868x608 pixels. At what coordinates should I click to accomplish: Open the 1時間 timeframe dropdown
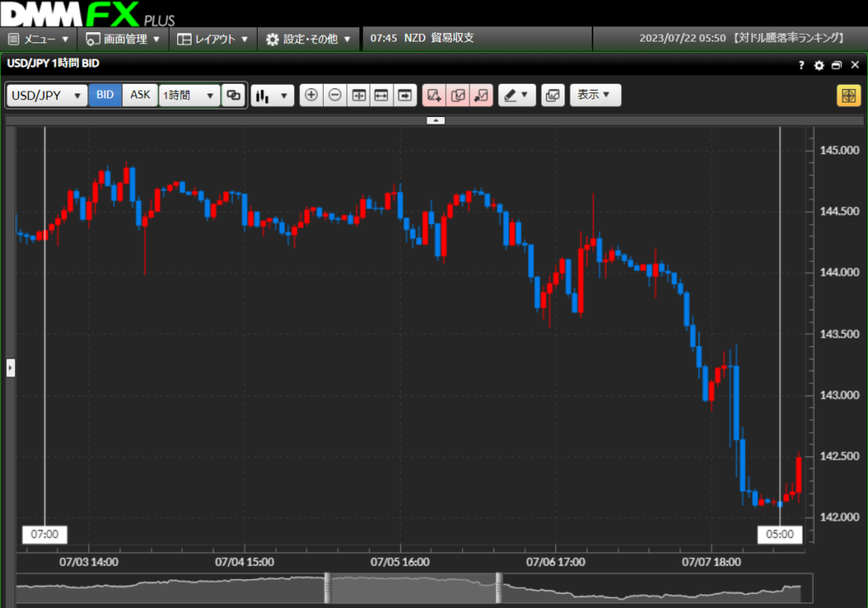[189, 95]
